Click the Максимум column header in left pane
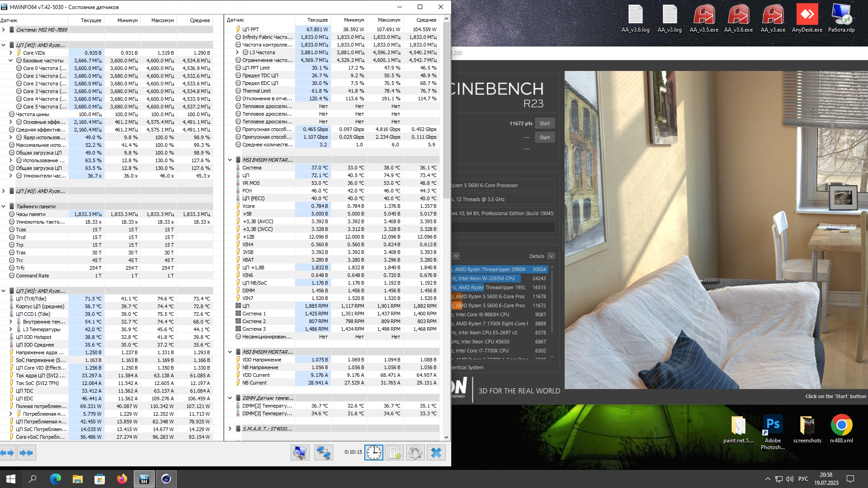This screenshot has width=868, height=488. pyautogui.click(x=162, y=20)
